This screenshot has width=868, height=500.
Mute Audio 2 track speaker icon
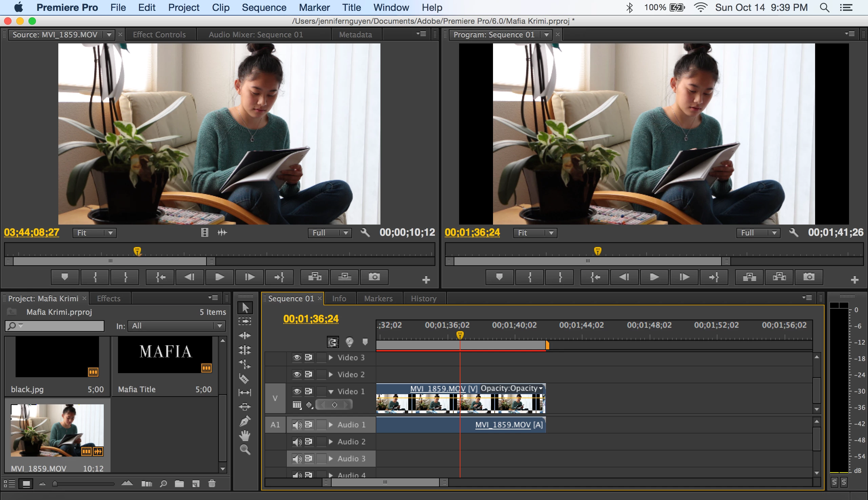point(297,442)
